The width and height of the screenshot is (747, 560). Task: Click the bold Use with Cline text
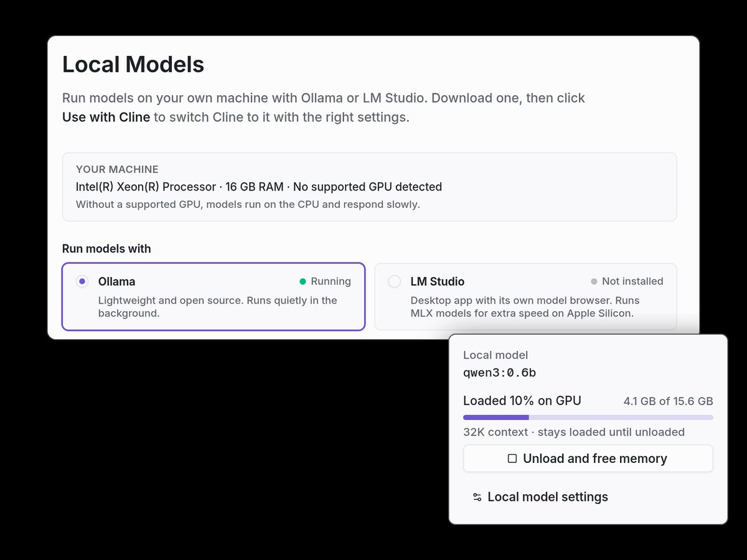(106, 117)
